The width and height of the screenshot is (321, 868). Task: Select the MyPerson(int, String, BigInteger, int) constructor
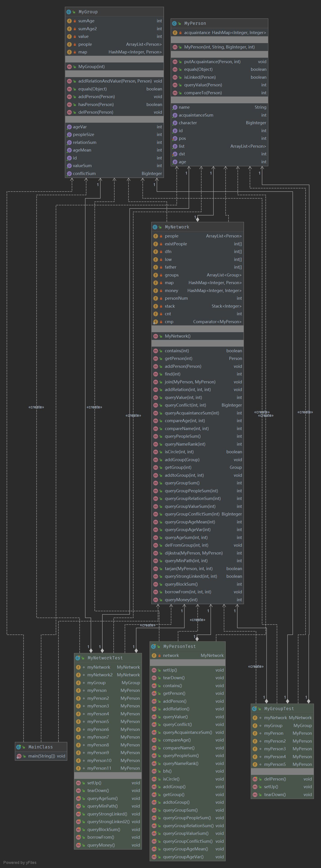click(x=219, y=47)
